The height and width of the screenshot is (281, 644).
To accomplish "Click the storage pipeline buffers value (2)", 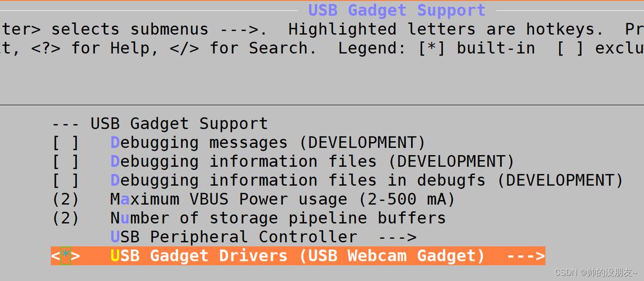I will (x=65, y=218).
